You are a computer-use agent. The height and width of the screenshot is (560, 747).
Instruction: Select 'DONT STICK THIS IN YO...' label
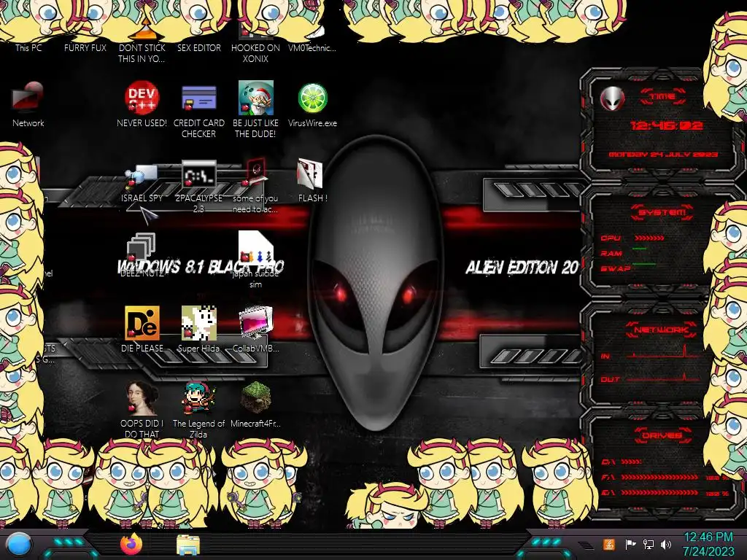pyautogui.click(x=142, y=53)
